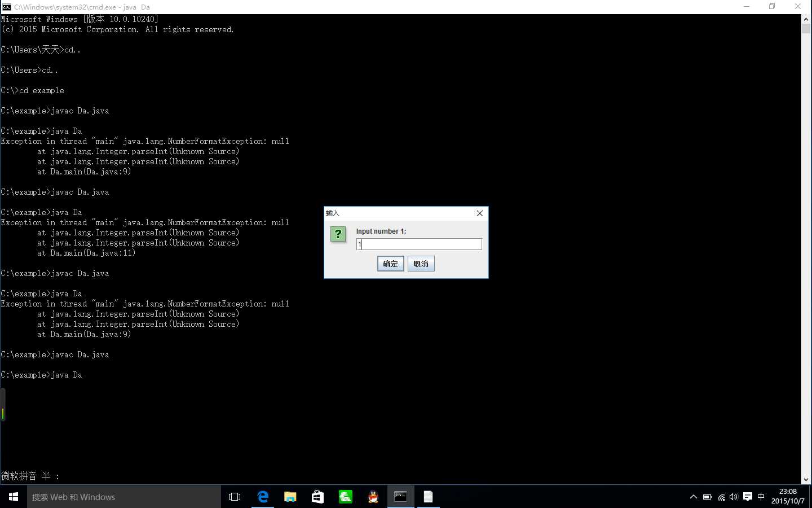Open Task View from the taskbar
Image resolution: width=812 pixels, height=508 pixels.
235,497
